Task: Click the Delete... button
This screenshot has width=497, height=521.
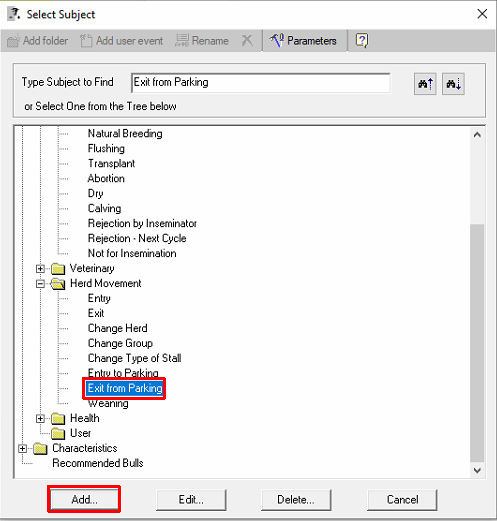Action: [x=296, y=500]
